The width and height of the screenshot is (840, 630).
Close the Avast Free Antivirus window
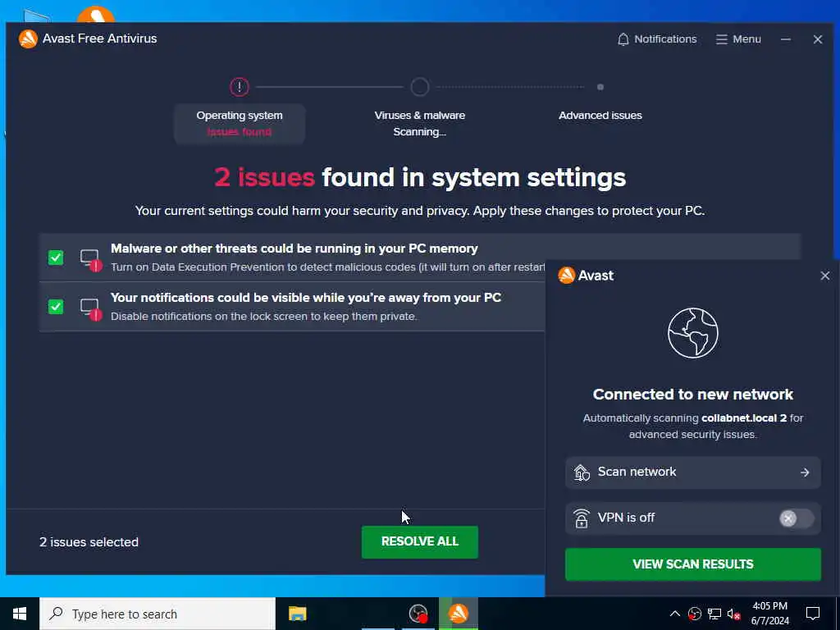click(818, 39)
